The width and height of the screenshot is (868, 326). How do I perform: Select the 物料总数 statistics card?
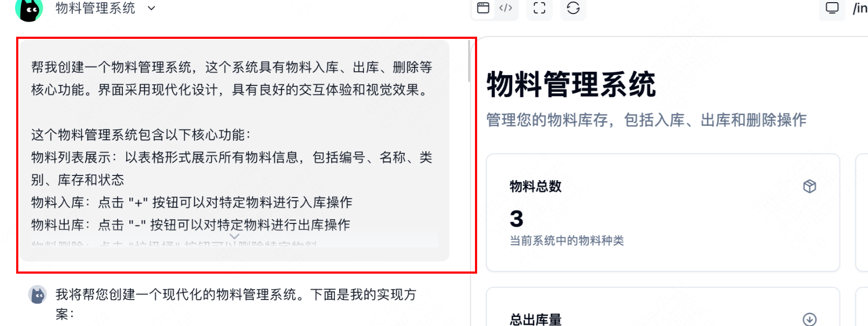pos(663,213)
